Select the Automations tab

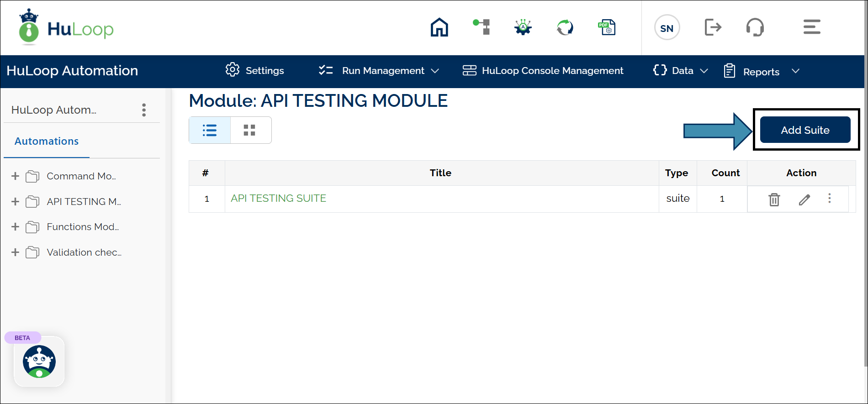pos(47,142)
